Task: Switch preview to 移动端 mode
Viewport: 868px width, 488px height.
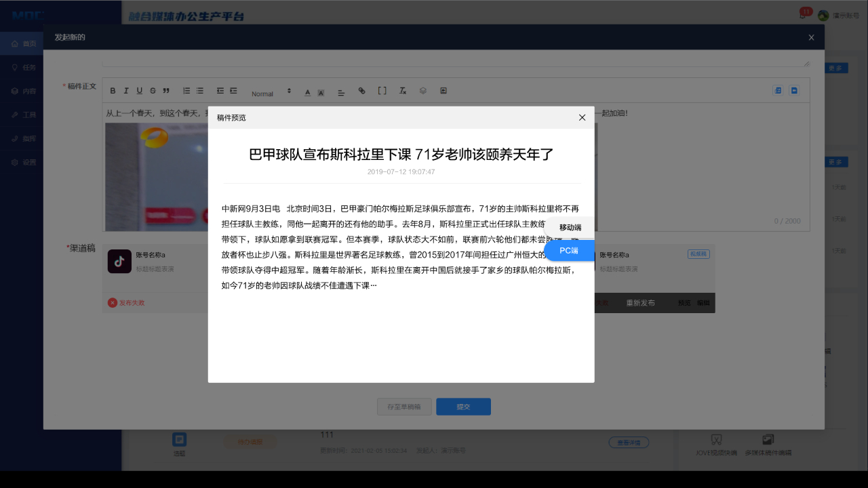Action: click(x=570, y=228)
